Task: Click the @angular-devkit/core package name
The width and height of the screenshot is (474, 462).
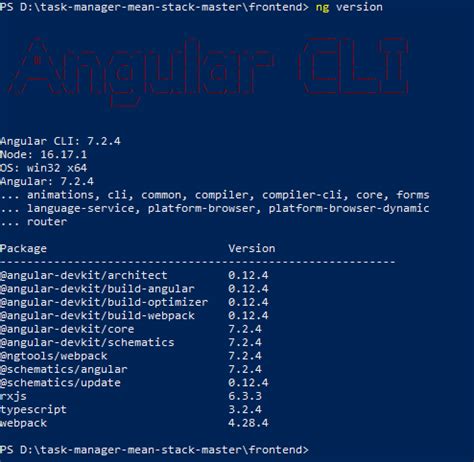Action: pyautogui.click(x=67, y=329)
